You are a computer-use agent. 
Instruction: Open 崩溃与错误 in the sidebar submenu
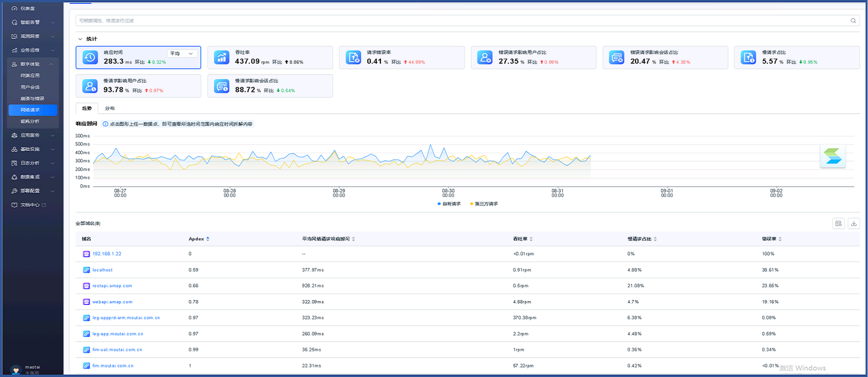32,99
